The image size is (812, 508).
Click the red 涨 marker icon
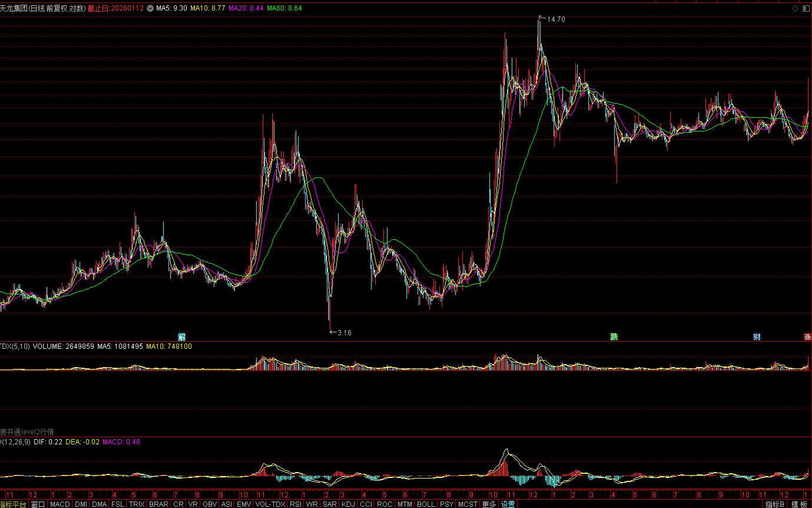point(807,337)
